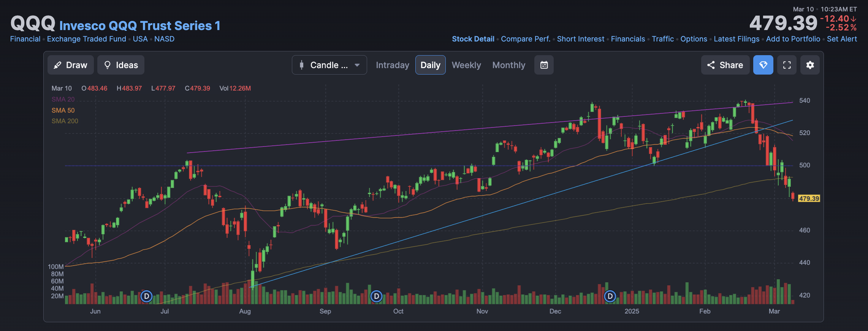Click the Aug date axis label
The height and width of the screenshot is (331, 868).
pyautogui.click(x=245, y=311)
